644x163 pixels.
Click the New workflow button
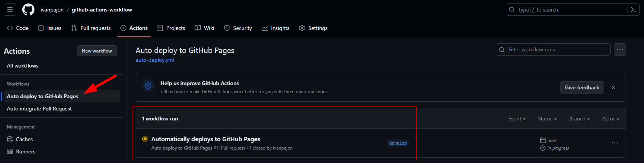97,51
